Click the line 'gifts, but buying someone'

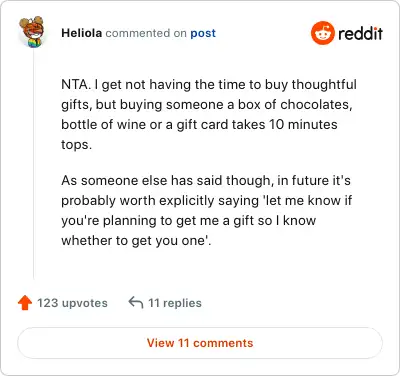[207, 105]
